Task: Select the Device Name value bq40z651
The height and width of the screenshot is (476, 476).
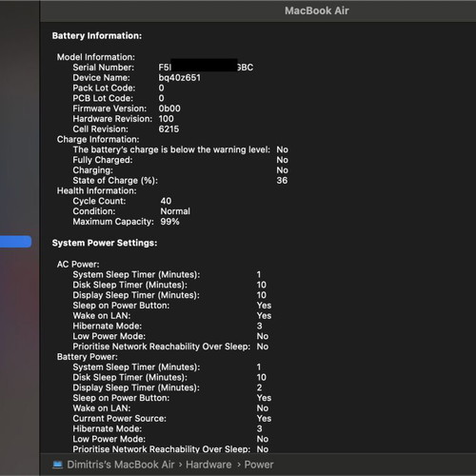Action: pyautogui.click(x=179, y=78)
